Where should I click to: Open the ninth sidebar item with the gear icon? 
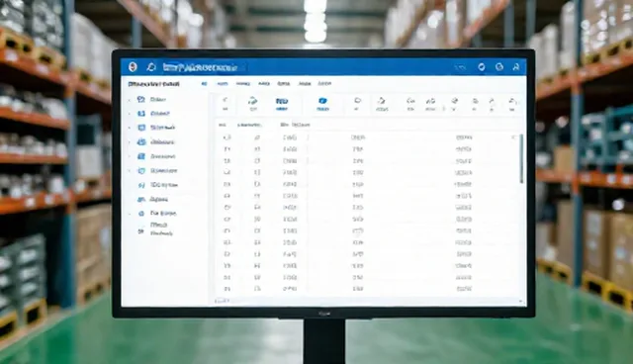[x=156, y=213]
